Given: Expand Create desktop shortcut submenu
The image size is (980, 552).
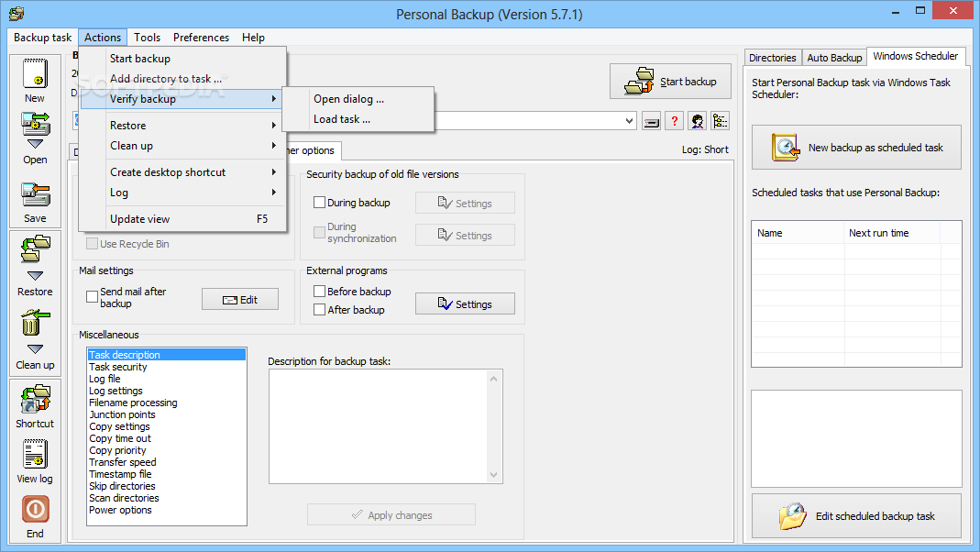Looking at the screenshot, I should point(274,171).
